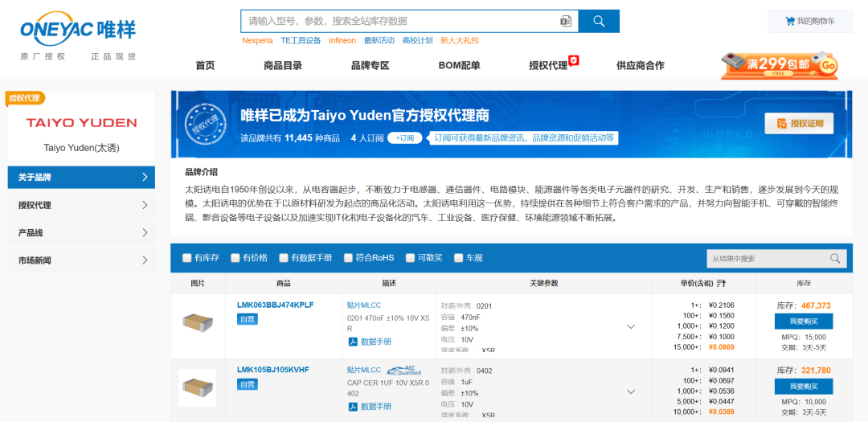Click the 满299包邮 promo banner

779,65
